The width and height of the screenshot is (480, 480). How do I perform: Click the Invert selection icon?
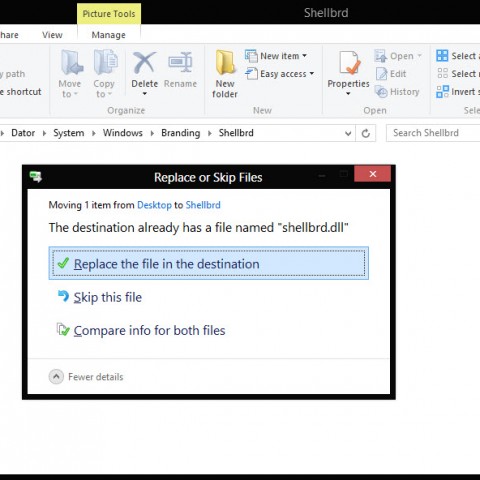click(x=442, y=92)
